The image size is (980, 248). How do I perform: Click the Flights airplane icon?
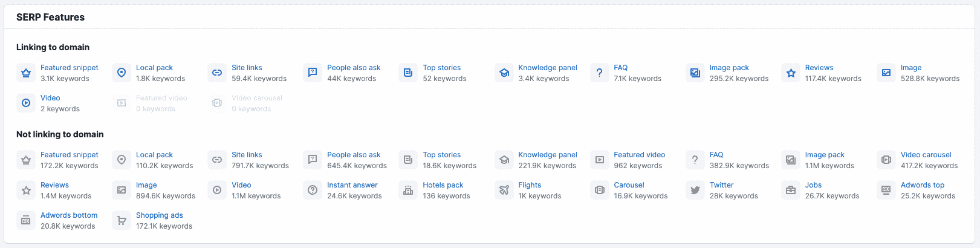point(504,191)
